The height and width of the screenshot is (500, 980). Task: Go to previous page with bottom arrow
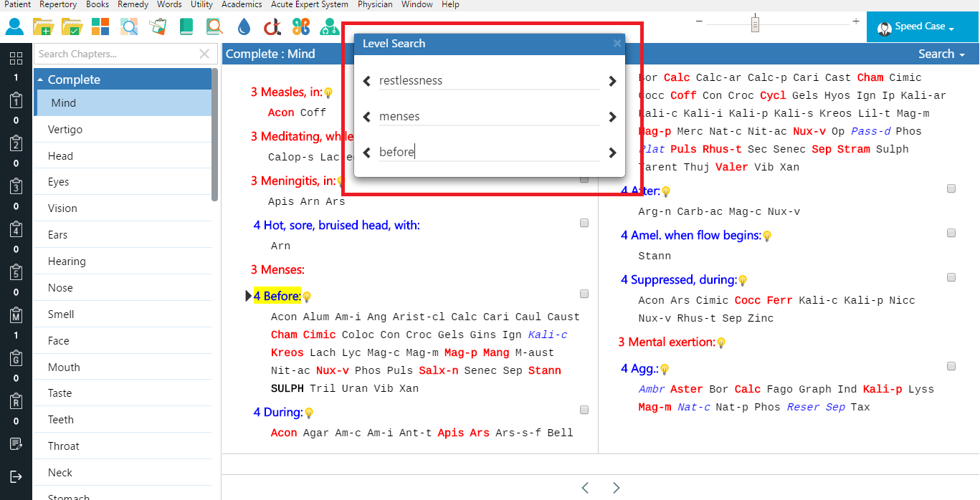point(585,488)
